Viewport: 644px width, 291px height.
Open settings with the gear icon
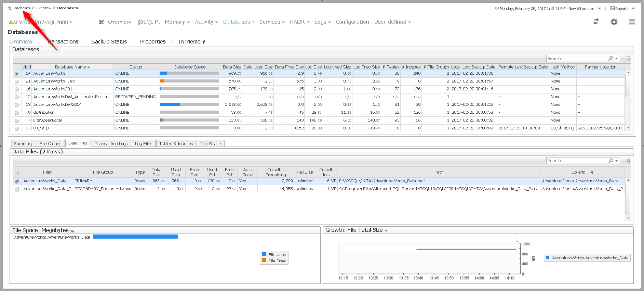coord(614,22)
